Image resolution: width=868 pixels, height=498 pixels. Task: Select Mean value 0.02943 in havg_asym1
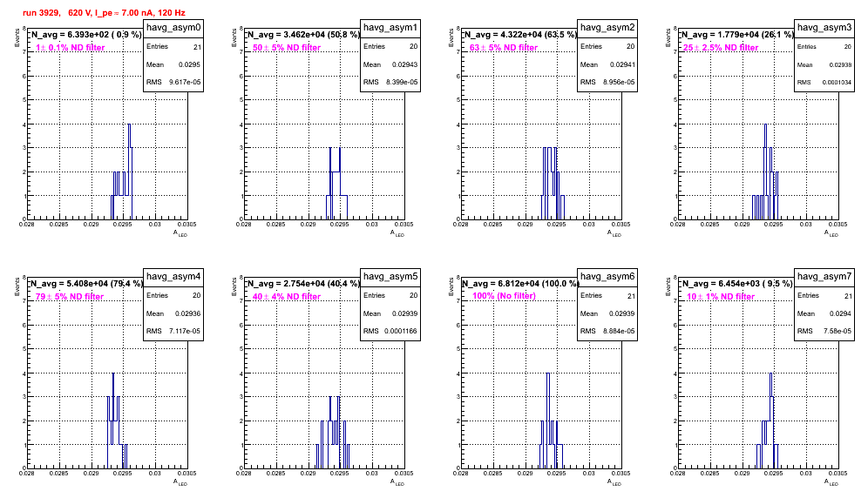tap(405, 64)
